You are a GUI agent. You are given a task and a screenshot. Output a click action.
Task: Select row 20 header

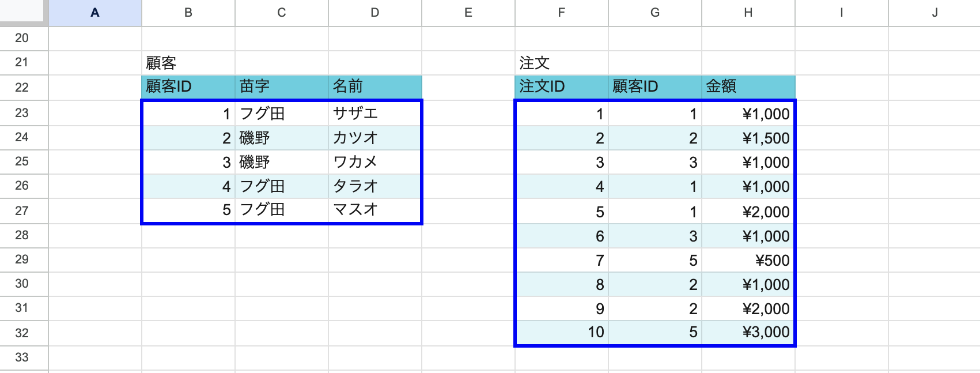coord(22,38)
